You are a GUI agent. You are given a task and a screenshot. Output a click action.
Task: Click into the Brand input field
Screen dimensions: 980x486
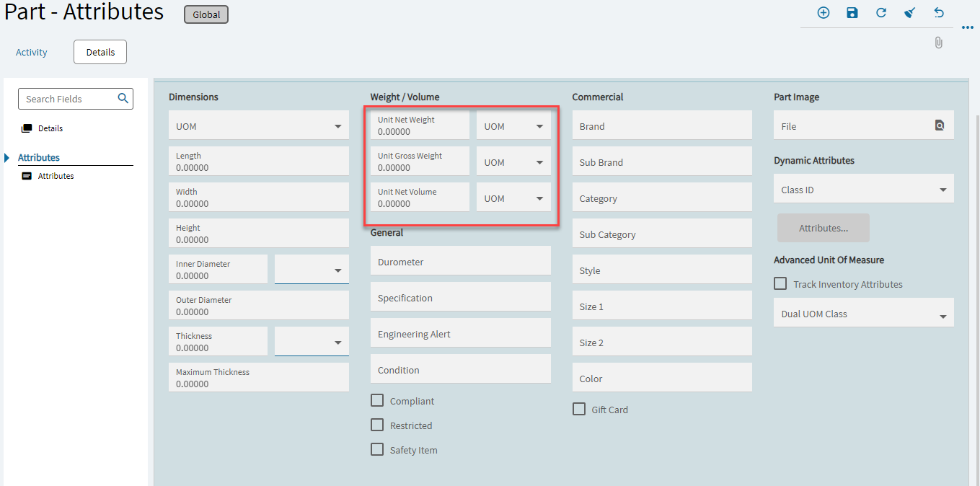click(662, 125)
